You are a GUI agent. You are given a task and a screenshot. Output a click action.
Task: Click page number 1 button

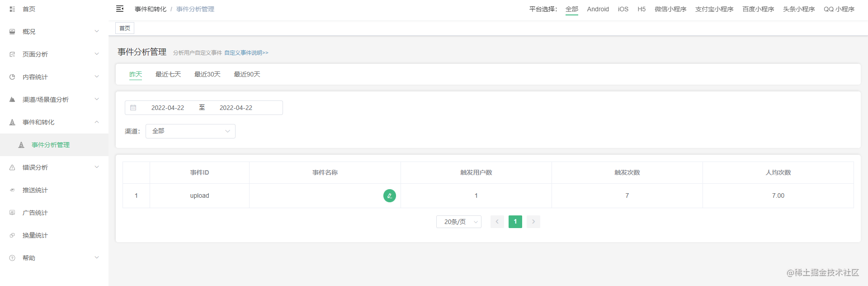click(515, 222)
